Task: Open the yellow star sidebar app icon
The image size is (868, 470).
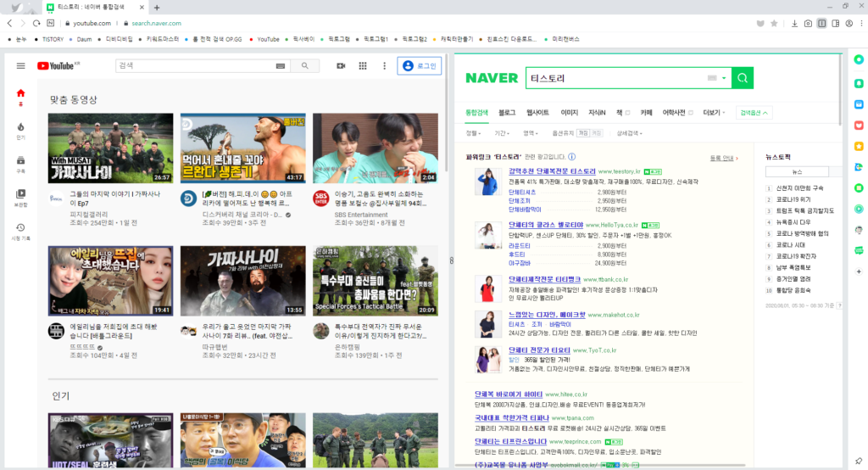Action: 859,146
